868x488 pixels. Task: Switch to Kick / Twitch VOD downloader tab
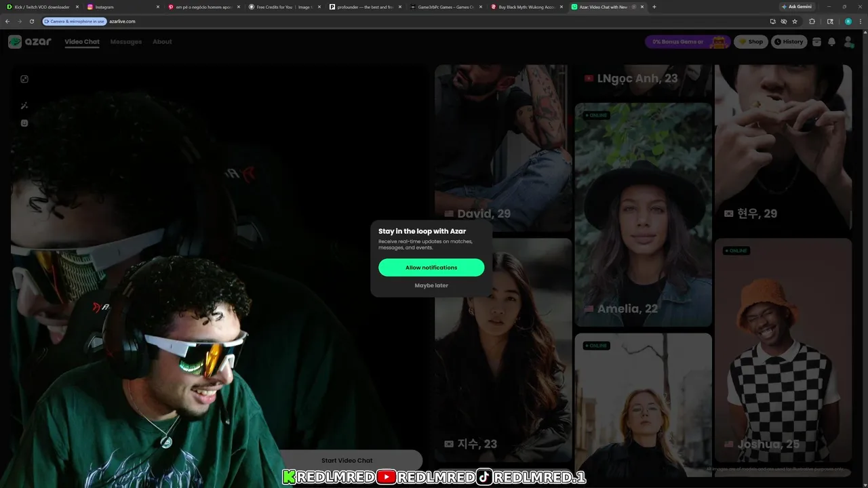(x=42, y=7)
